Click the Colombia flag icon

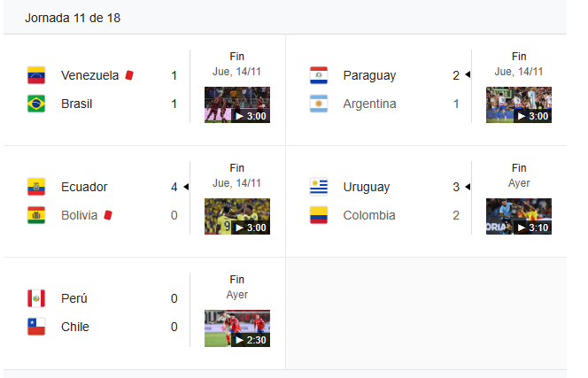pyautogui.click(x=319, y=215)
